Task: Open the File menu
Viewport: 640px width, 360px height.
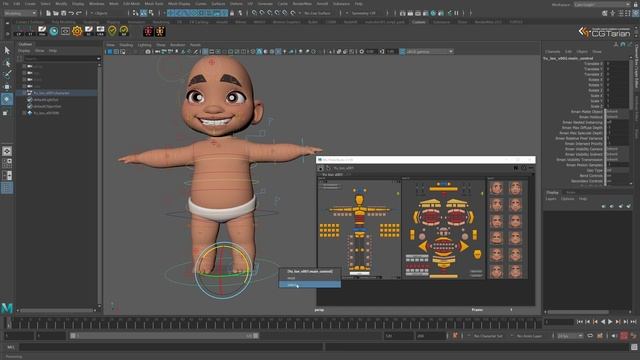Action: (5, 4)
